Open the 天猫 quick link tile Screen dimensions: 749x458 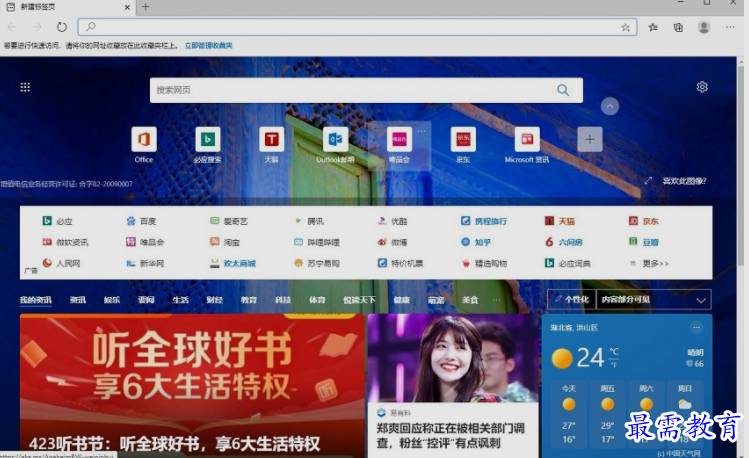pyautogui.click(x=271, y=145)
